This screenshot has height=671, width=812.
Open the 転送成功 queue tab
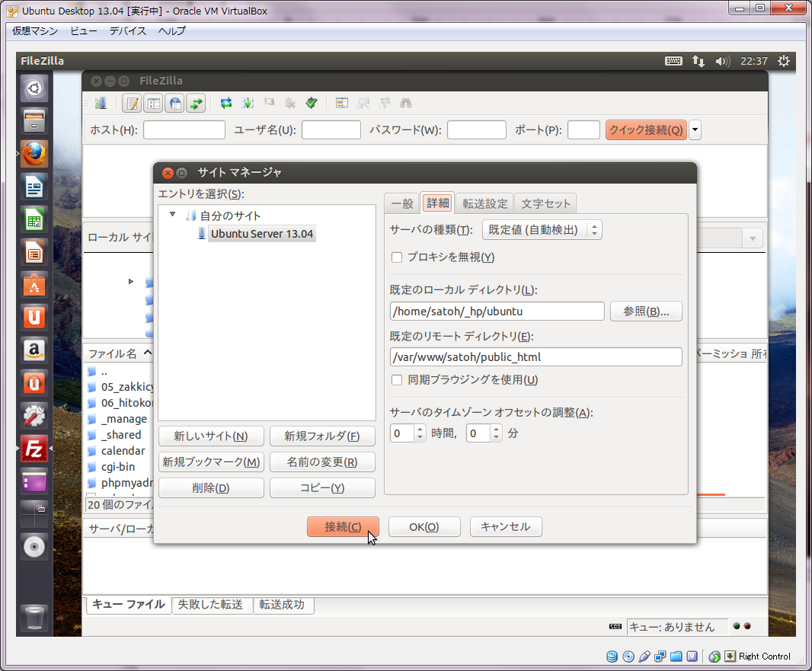(x=283, y=605)
